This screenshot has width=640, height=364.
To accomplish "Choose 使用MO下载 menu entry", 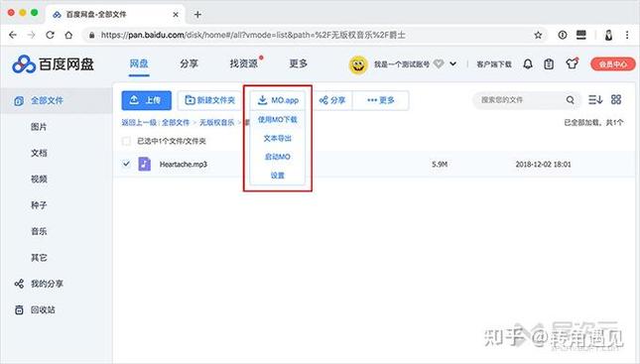I will click(x=278, y=120).
